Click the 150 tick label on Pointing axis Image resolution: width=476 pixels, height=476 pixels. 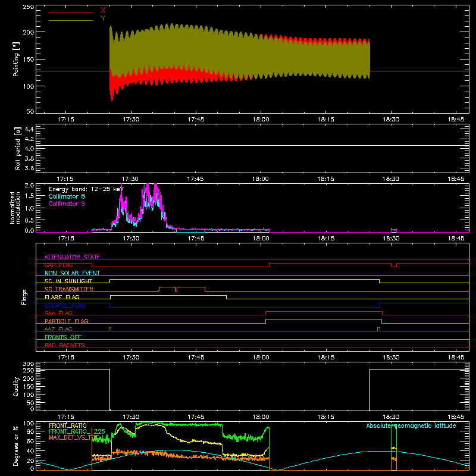click(29, 59)
